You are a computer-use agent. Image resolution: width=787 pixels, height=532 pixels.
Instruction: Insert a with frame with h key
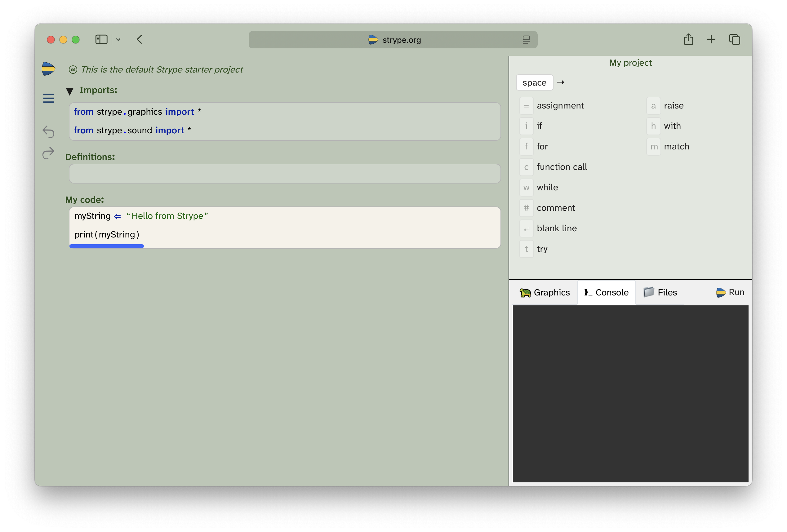click(x=653, y=126)
